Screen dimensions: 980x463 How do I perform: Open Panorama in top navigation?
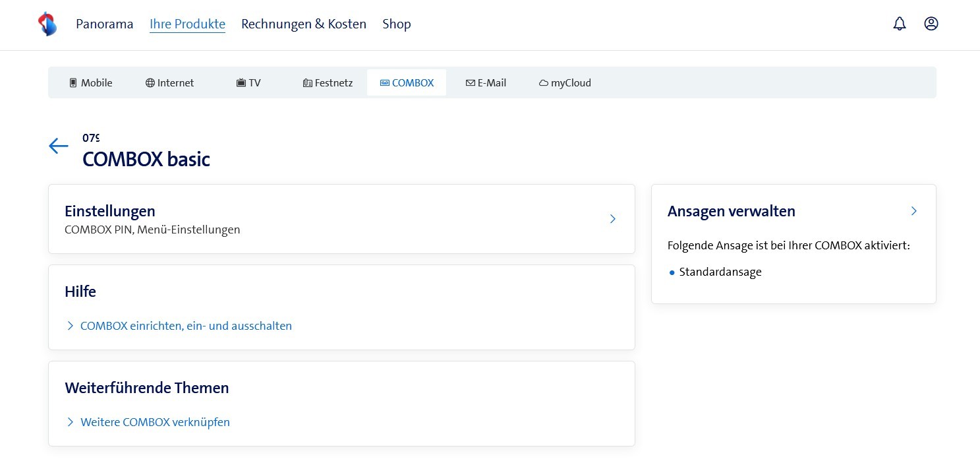point(104,24)
